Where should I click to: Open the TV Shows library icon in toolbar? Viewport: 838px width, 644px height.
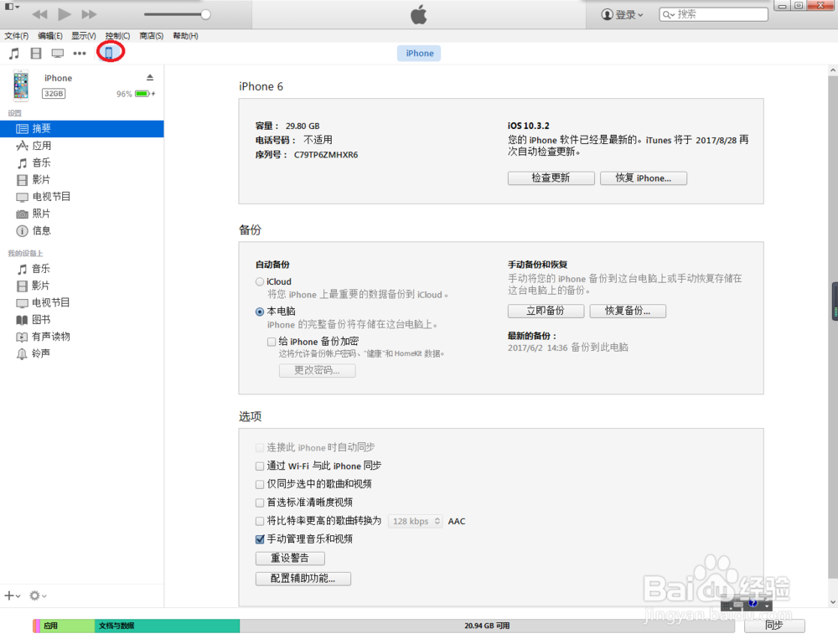coord(57,54)
